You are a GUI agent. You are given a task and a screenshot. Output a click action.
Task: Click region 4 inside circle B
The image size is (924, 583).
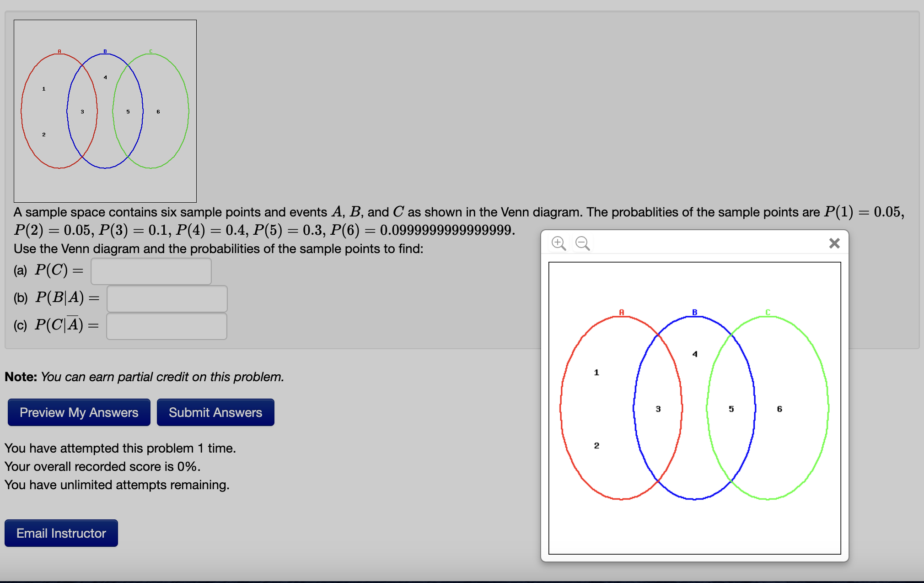695,354
